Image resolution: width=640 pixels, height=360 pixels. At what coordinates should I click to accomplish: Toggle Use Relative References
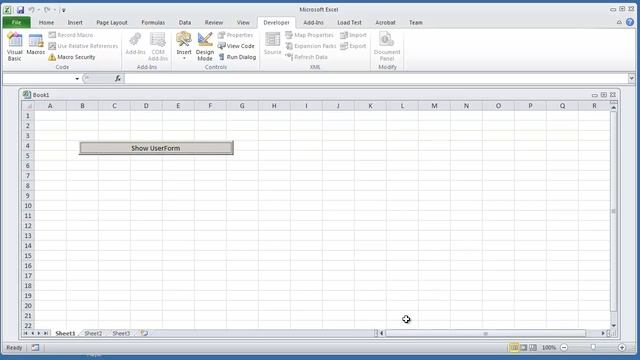coord(83,46)
